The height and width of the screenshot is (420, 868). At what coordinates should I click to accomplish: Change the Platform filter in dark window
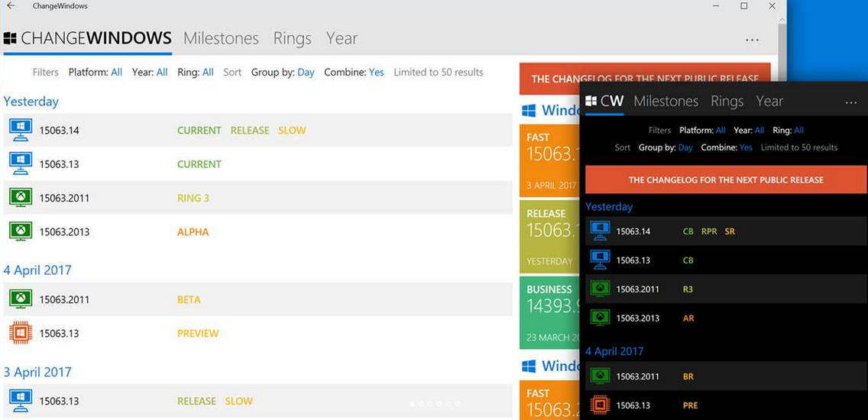[702, 131]
